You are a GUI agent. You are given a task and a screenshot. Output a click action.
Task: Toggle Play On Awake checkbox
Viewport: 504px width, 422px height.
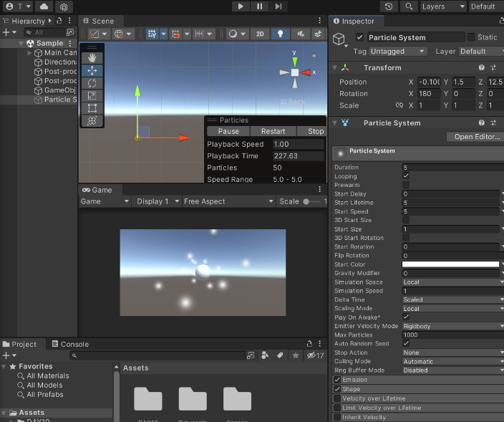(406, 317)
